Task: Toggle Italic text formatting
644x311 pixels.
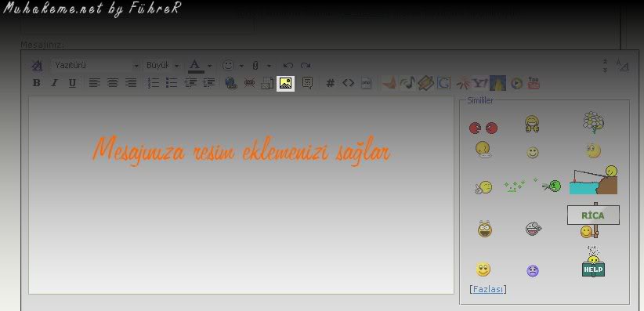Action: [54, 83]
